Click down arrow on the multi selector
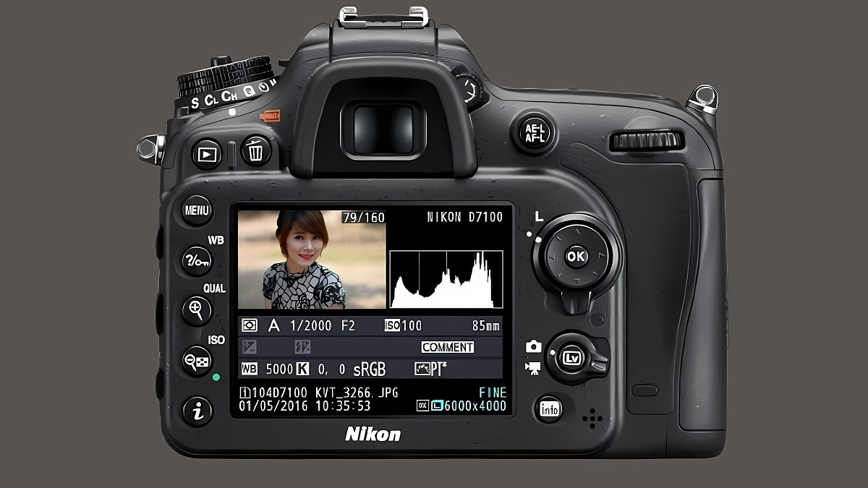This screenshot has width=868, height=488. [576, 281]
